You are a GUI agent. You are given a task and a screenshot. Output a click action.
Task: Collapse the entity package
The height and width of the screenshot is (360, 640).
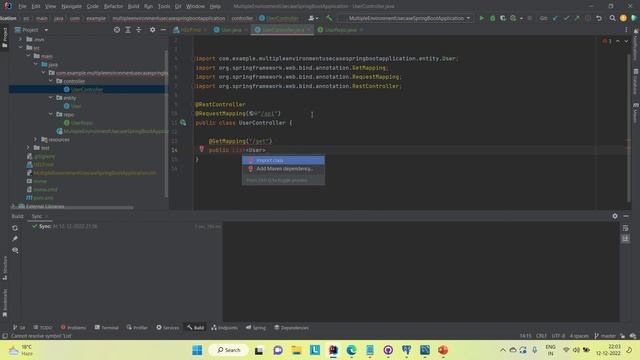(x=51, y=98)
